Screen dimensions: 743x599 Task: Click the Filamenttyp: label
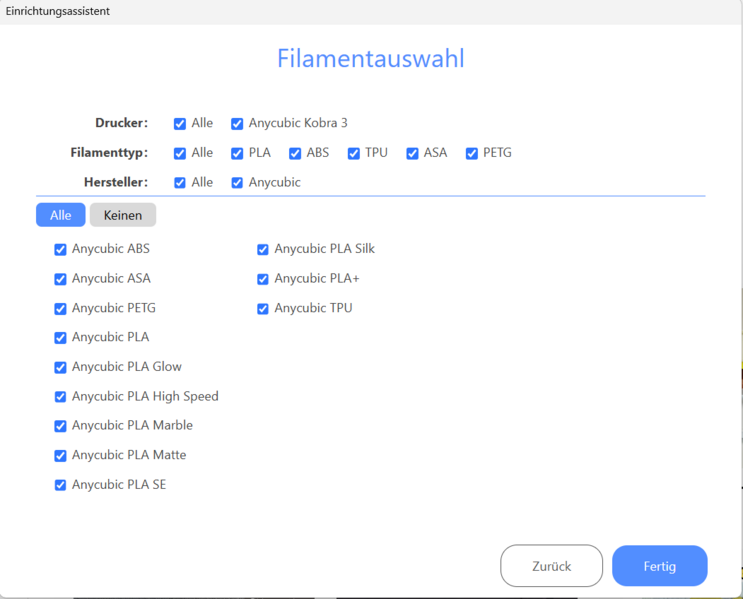[x=109, y=153]
